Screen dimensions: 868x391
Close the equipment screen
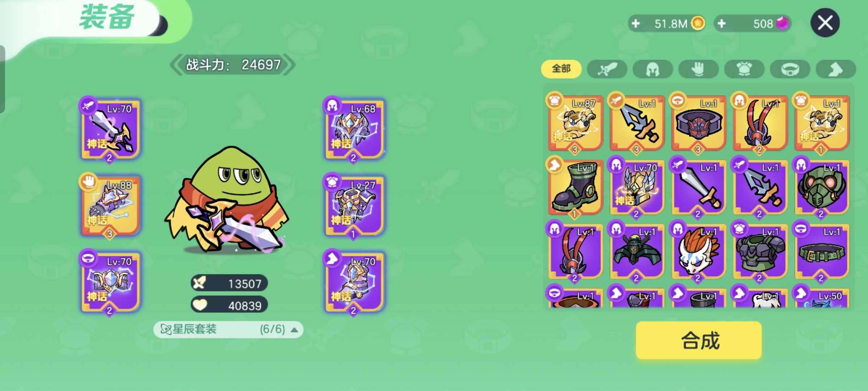(x=825, y=23)
